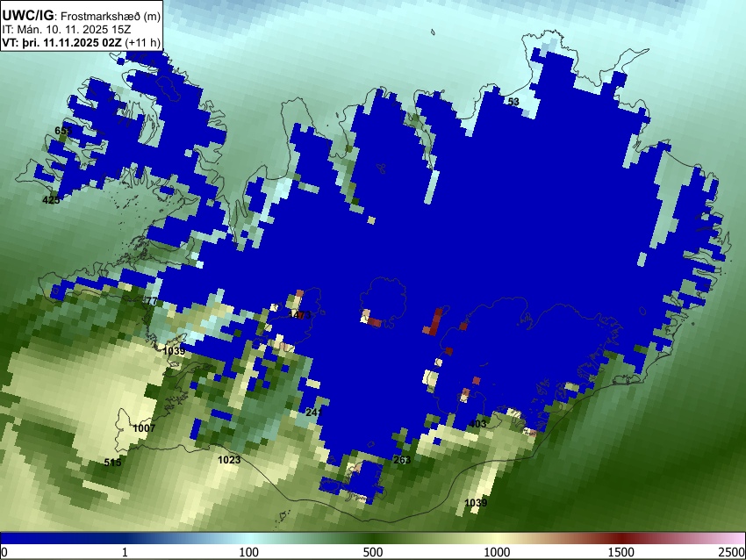Click the 'VT: þri. 11.11.2025 02Z' valid time
746x560 pixels.
coord(61,42)
